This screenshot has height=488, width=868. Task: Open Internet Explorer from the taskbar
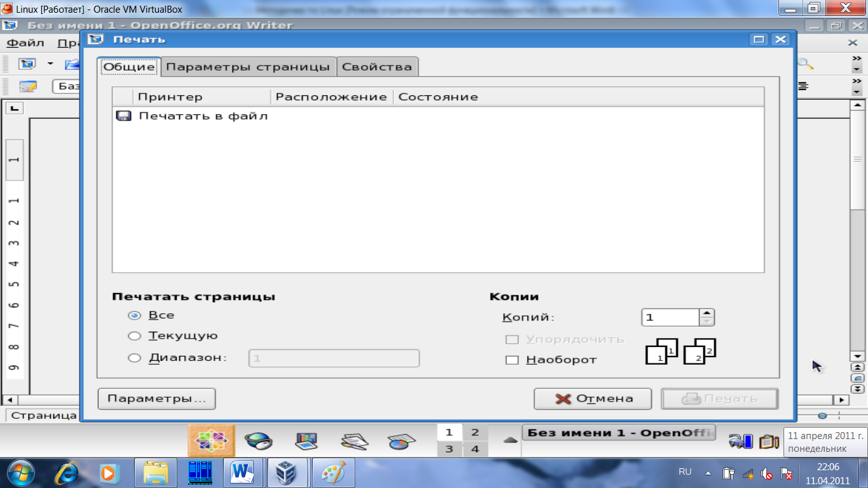[67, 473]
